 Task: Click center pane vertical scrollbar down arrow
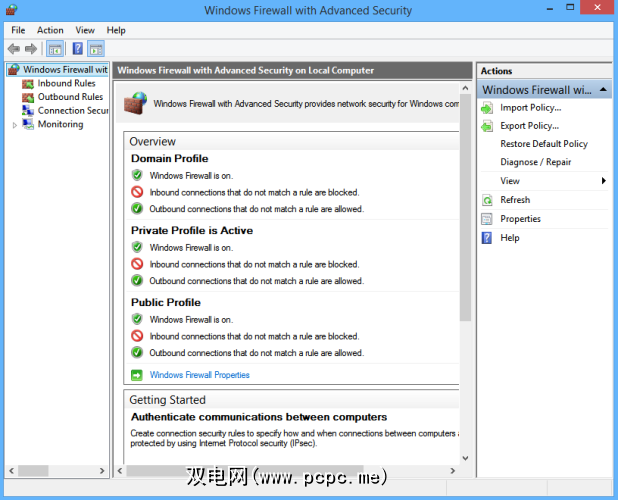coord(465,458)
